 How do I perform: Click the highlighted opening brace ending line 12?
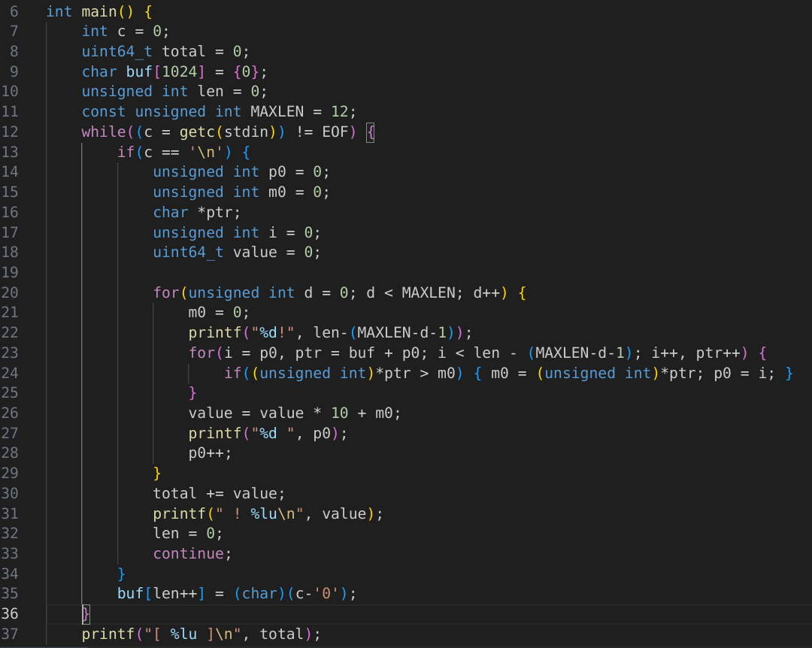[x=370, y=132]
